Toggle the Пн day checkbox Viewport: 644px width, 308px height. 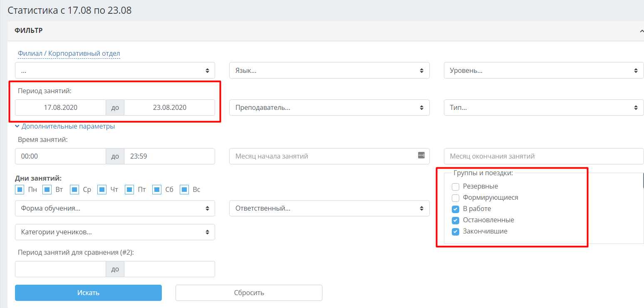point(20,190)
